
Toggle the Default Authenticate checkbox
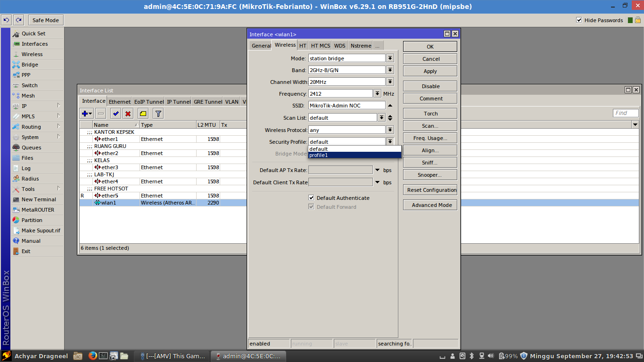point(311,198)
